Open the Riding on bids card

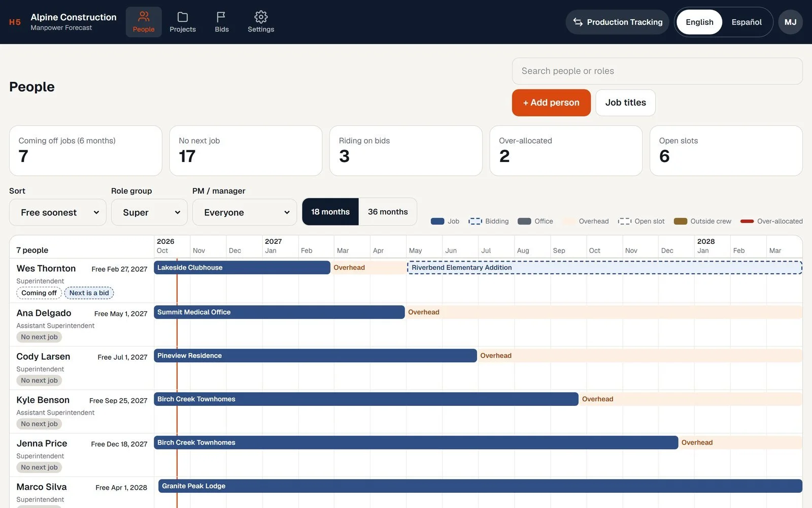(406, 151)
